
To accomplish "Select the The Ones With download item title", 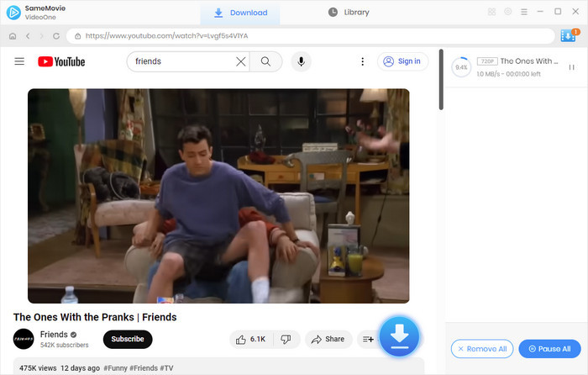I will (528, 61).
